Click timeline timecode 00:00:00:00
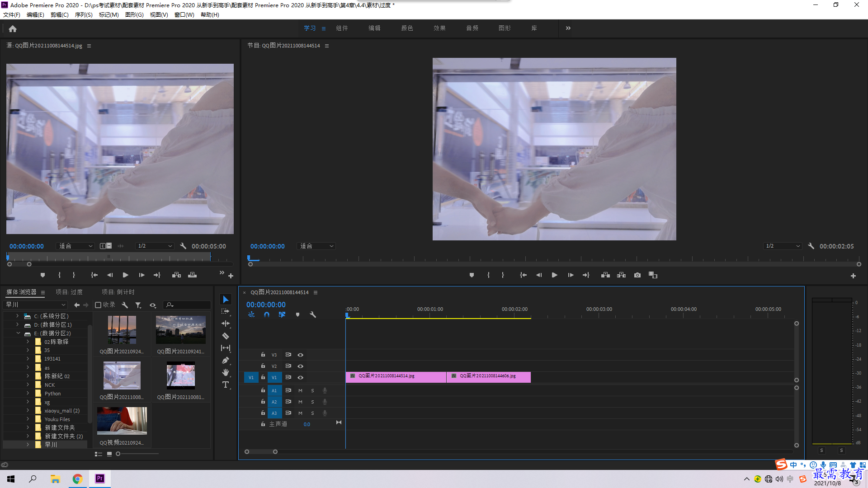The height and width of the screenshot is (488, 868). [x=266, y=305]
